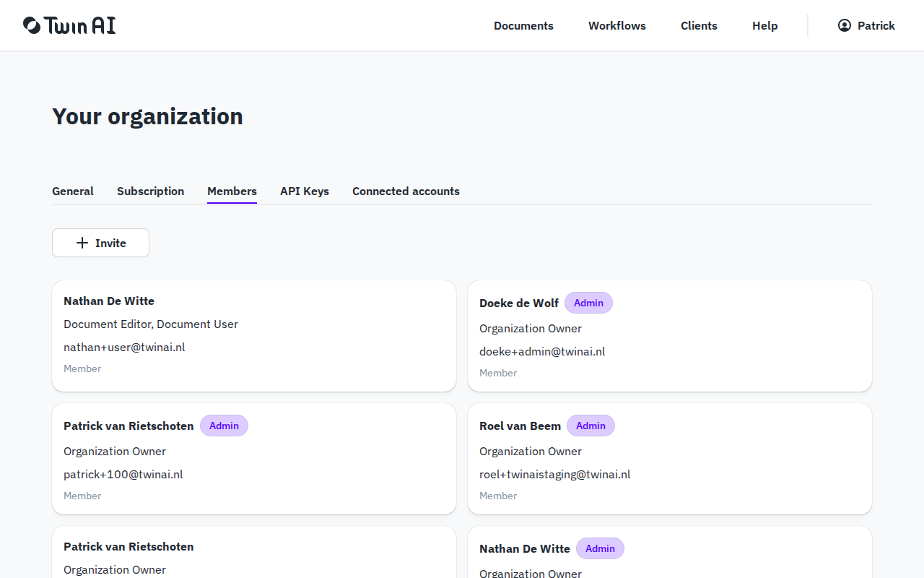This screenshot has height=578, width=924.
Task: Select the Members tab
Action: coord(232,191)
